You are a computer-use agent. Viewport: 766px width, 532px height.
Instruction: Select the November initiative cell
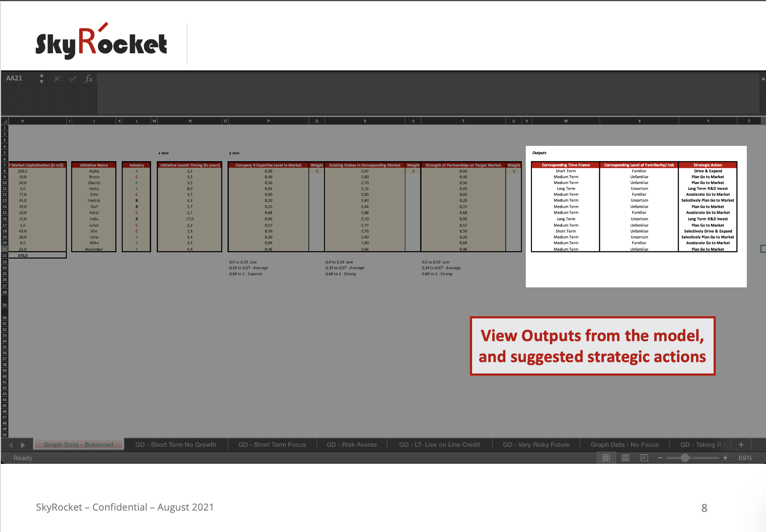(94, 249)
